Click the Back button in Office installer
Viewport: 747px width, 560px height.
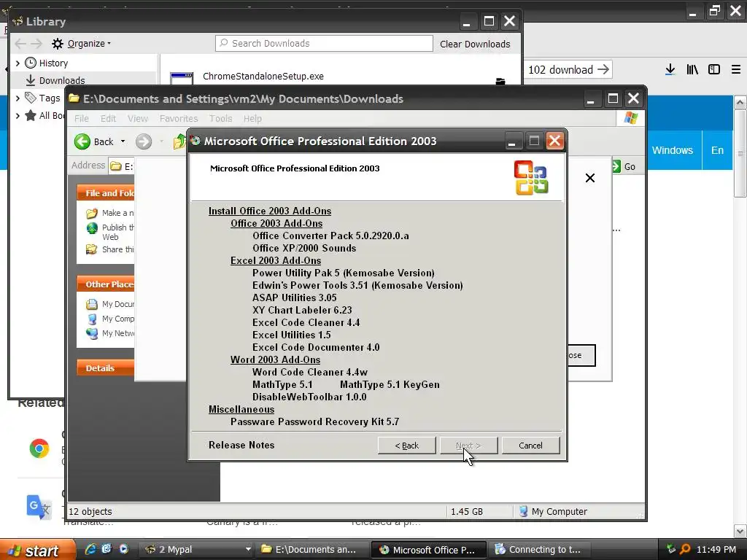406,446
